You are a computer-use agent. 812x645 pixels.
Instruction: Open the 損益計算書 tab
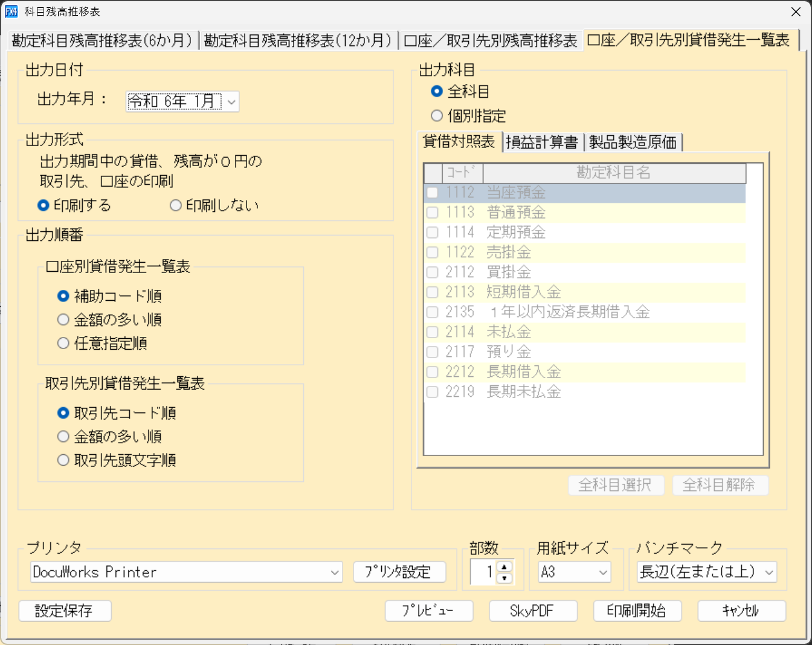tap(541, 142)
